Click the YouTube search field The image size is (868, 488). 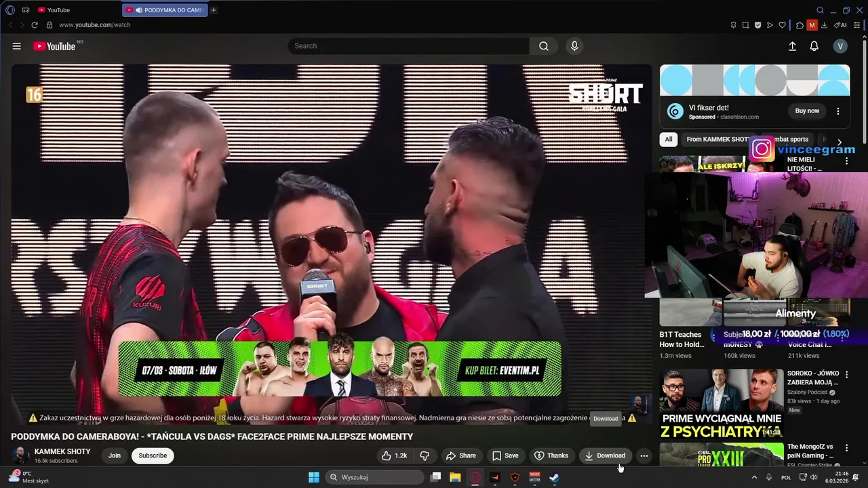(409, 46)
